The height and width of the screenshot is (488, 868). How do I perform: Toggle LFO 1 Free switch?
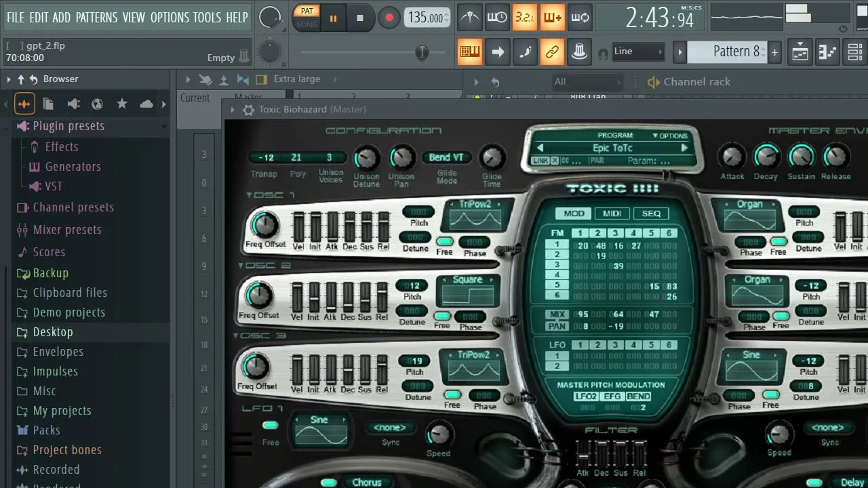(x=270, y=426)
